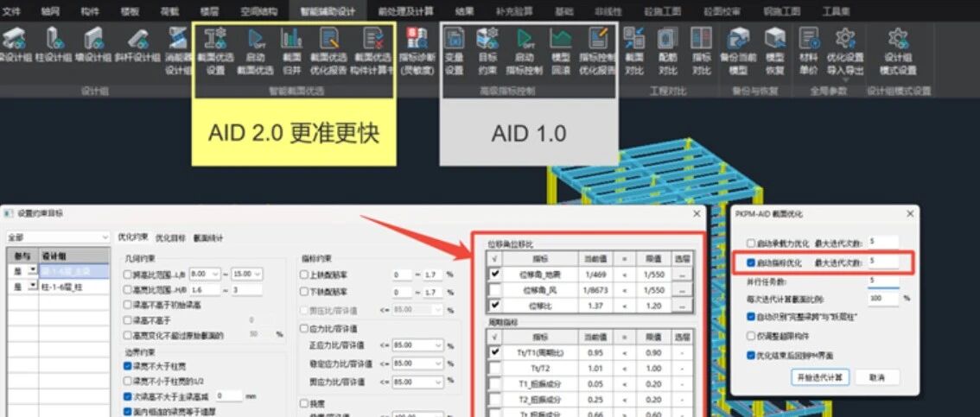The width and height of the screenshot is (980, 417).
Task: Uncheck 位移角_地震 row checkbox
Action: tap(495, 274)
